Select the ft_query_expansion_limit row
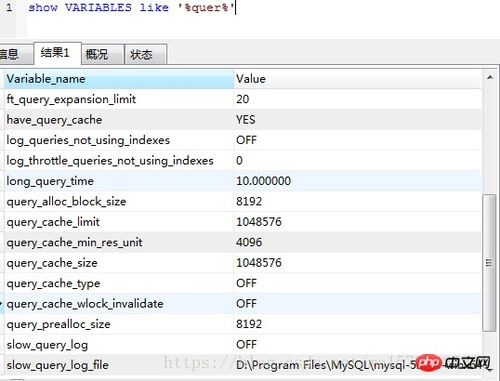 243,99
